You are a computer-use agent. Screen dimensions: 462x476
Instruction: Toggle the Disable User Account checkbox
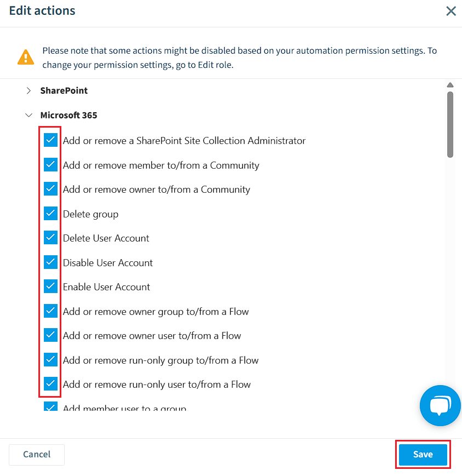pos(51,262)
